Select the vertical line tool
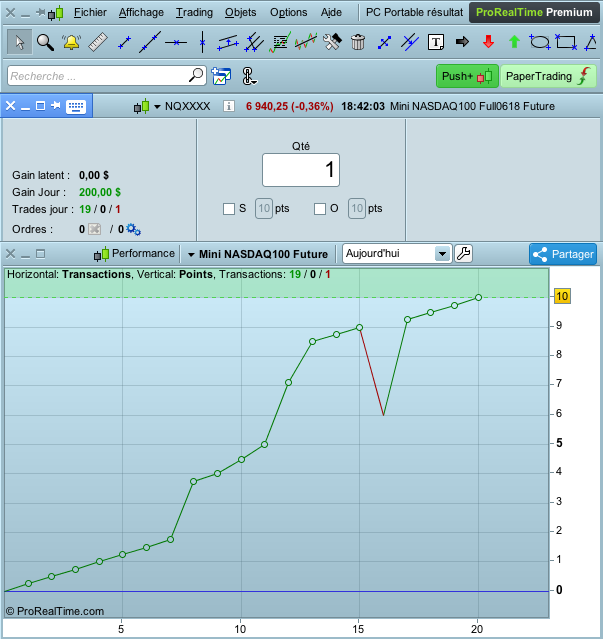The height and width of the screenshot is (639, 603). [x=202, y=42]
